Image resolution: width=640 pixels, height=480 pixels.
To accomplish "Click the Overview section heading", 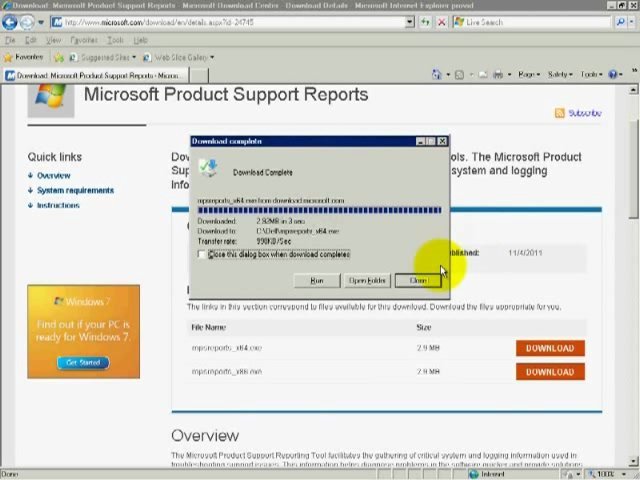I will 205,436.
